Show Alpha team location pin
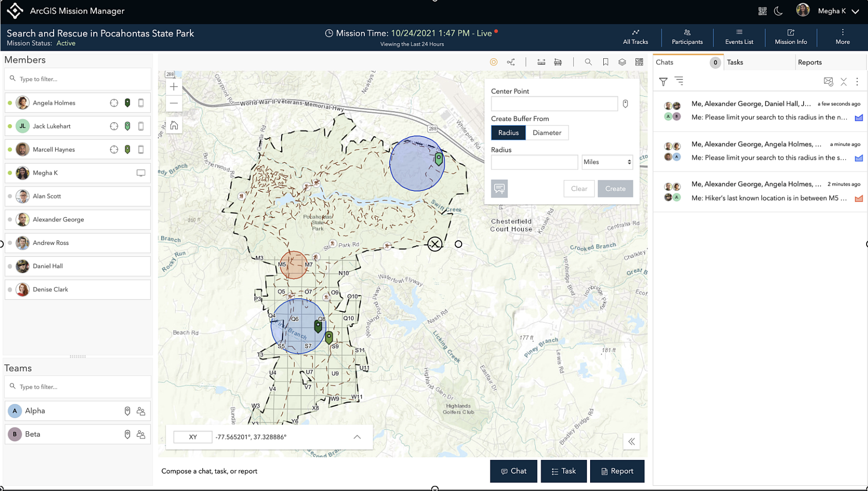The width and height of the screenshot is (868, 491). (x=127, y=411)
